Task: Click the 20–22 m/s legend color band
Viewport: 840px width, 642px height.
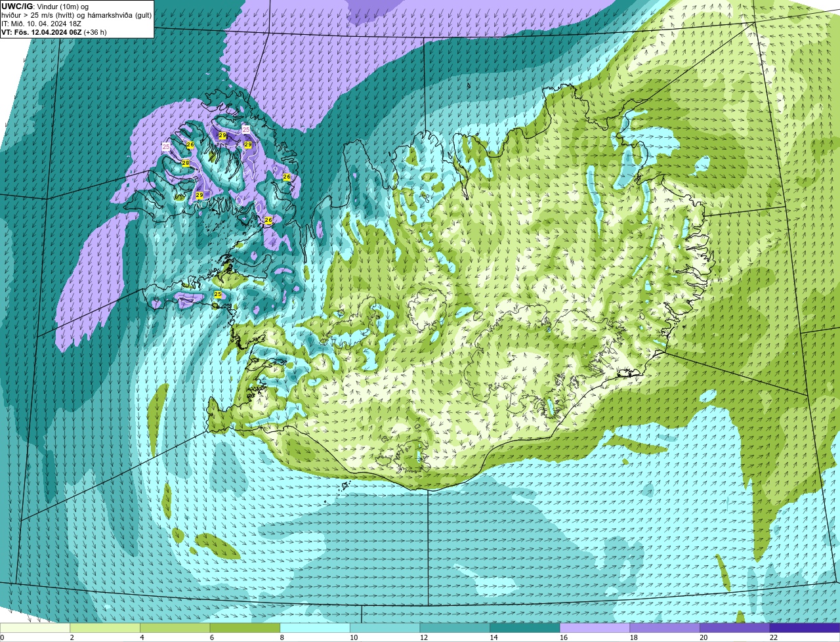Action: coord(735,628)
